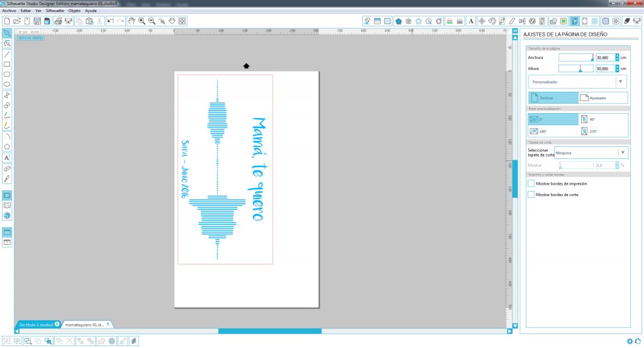The width and height of the screenshot is (644, 348).
Task: Activate the Pan hand tool
Action: [x=131, y=21]
